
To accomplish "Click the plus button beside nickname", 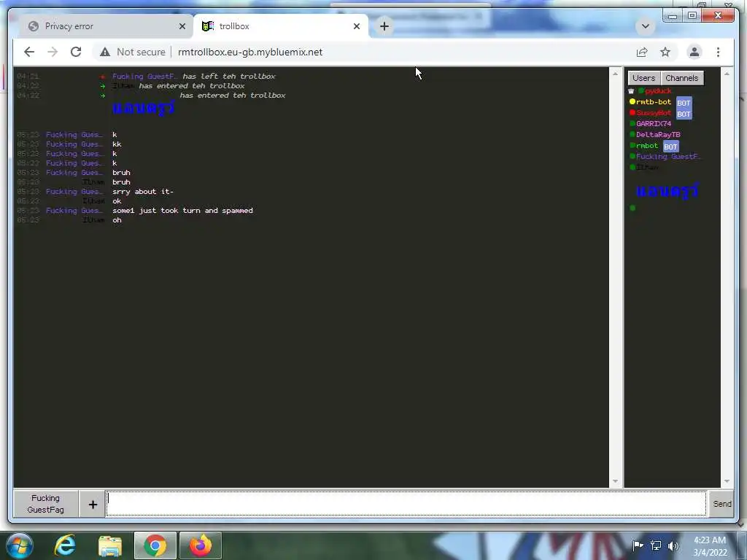I will pyautogui.click(x=93, y=504).
